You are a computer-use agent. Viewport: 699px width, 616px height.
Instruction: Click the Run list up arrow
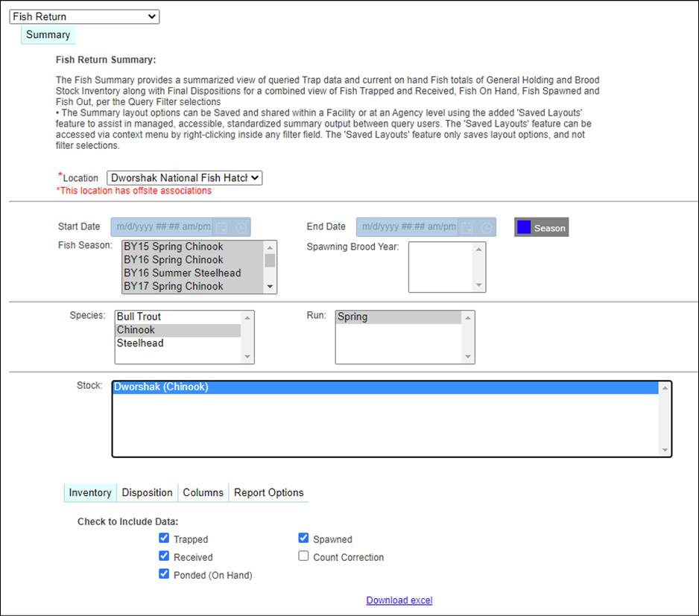pyautogui.click(x=468, y=317)
